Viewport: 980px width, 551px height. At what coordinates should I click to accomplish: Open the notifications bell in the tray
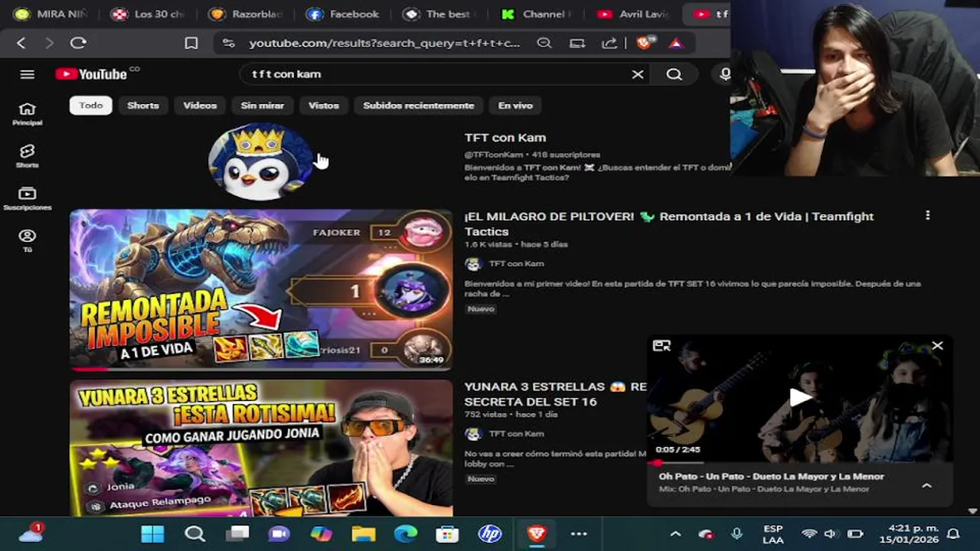pyautogui.click(x=953, y=534)
